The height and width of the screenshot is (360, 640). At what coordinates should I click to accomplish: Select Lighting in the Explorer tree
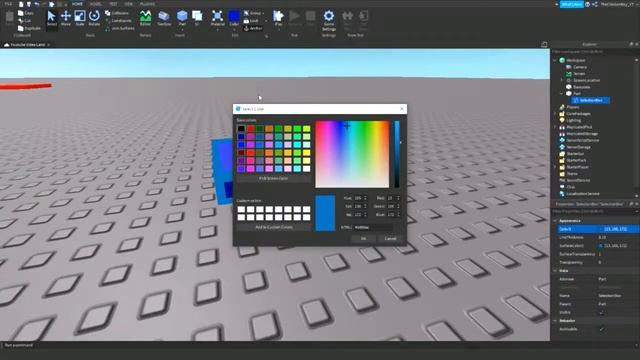click(573, 120)
